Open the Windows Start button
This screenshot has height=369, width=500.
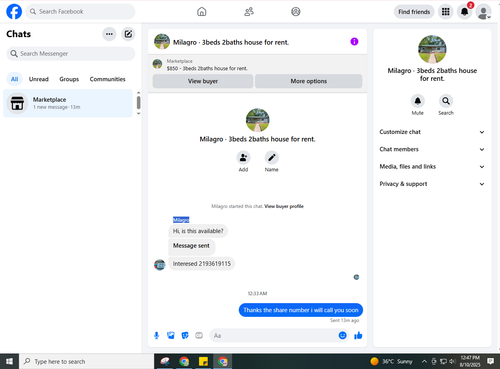pos(9,361)
